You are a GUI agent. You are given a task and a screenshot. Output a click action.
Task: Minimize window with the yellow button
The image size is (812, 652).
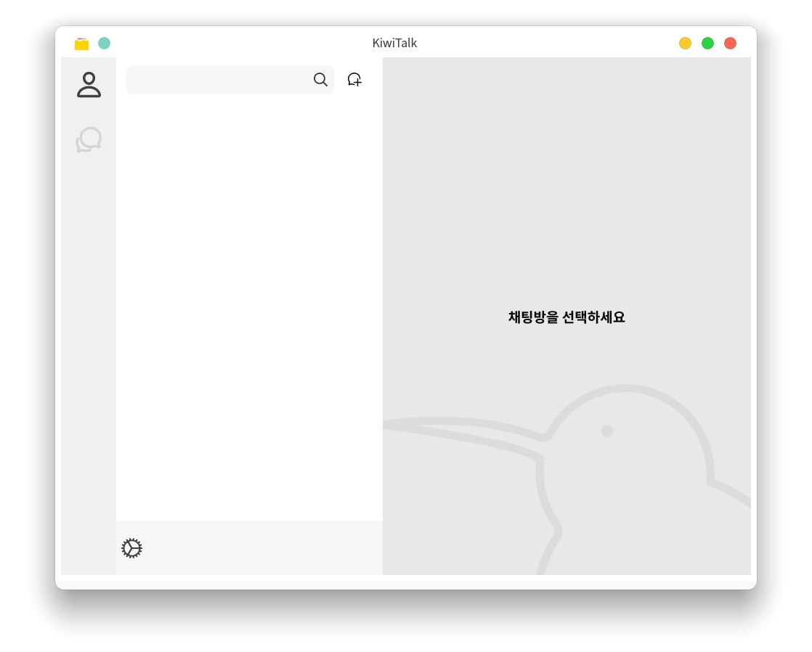(x=685, y=43)
